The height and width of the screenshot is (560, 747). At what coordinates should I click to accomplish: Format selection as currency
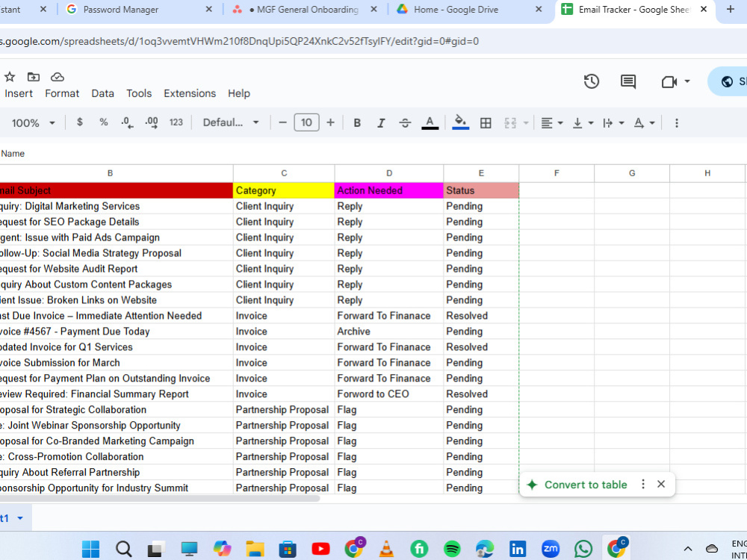[x=80, y=122]
